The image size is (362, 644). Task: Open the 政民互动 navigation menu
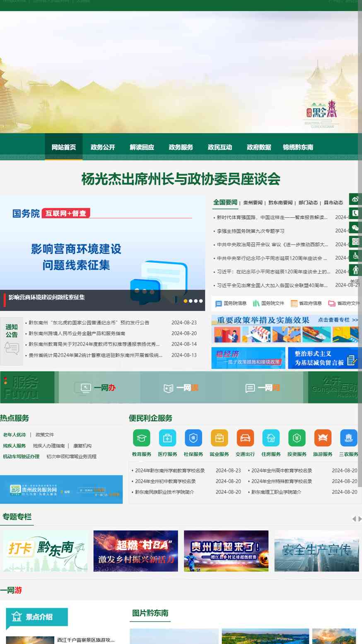tap(220, 147)
